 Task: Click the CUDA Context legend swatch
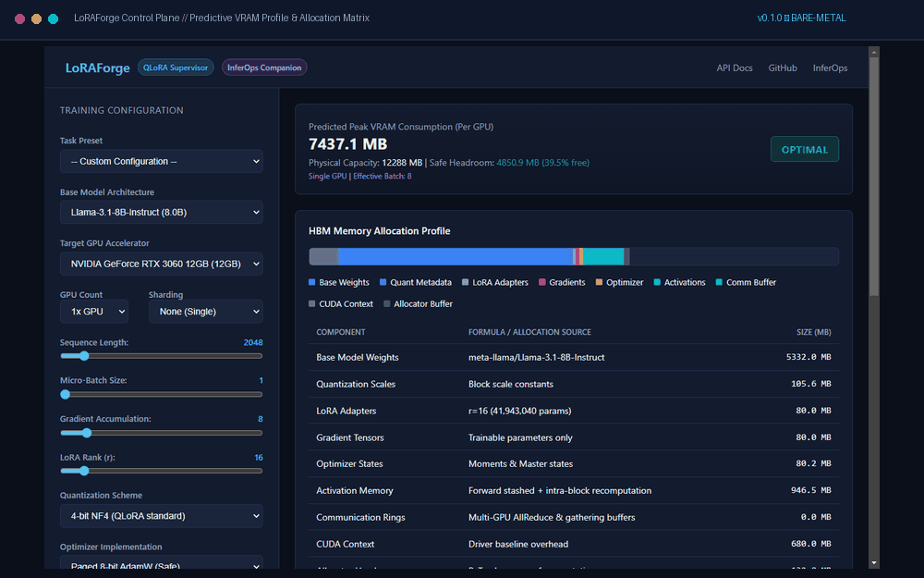coord(312,303)
